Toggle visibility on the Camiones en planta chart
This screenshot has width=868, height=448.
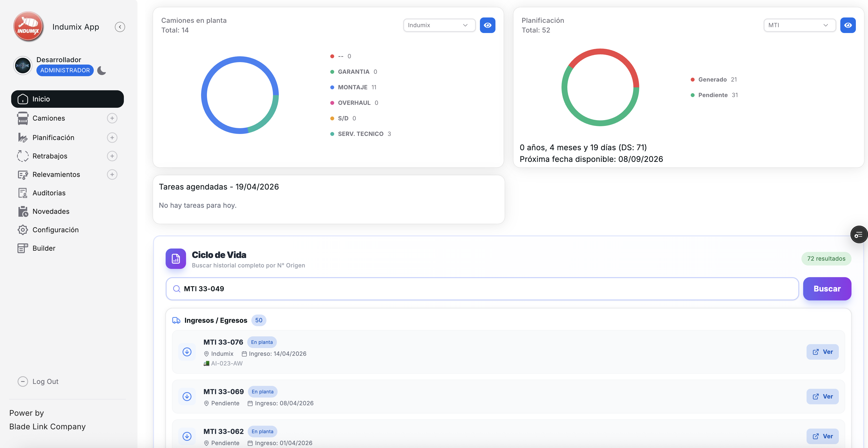488,25
